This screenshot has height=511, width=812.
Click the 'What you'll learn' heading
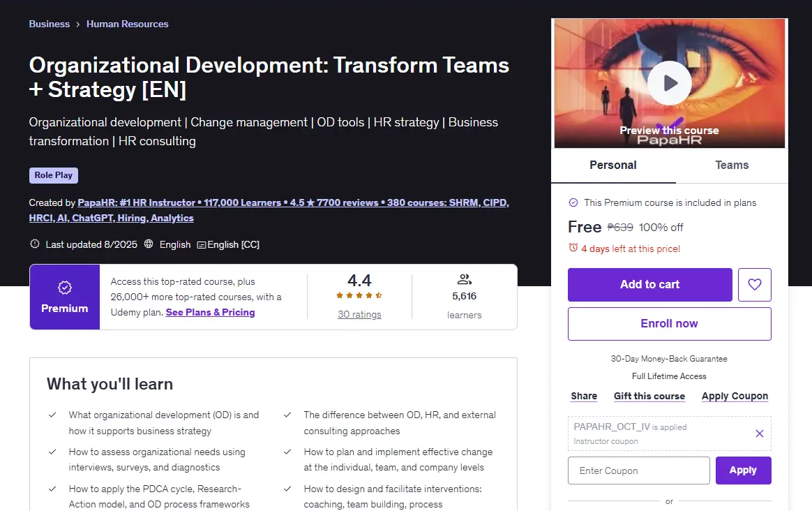110,384
